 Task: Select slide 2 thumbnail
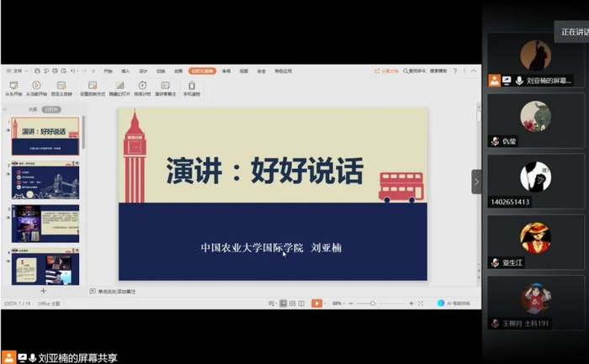pyautogui.click(x=45, y=180)
